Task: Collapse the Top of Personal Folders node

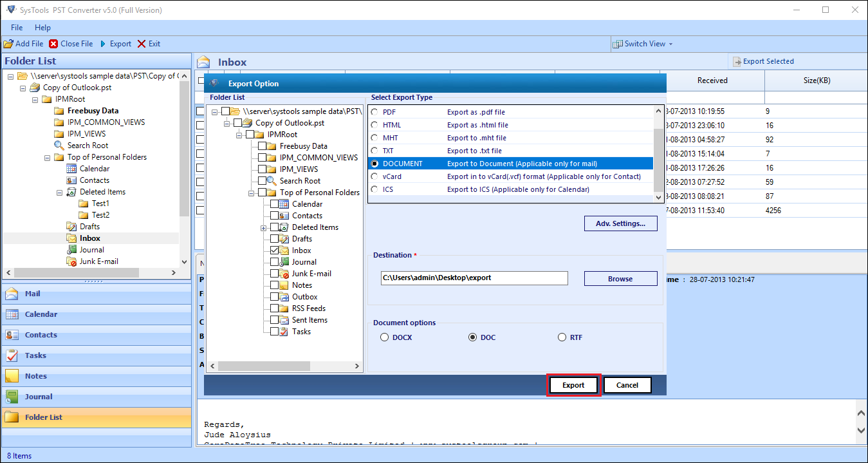Action: 251,193
